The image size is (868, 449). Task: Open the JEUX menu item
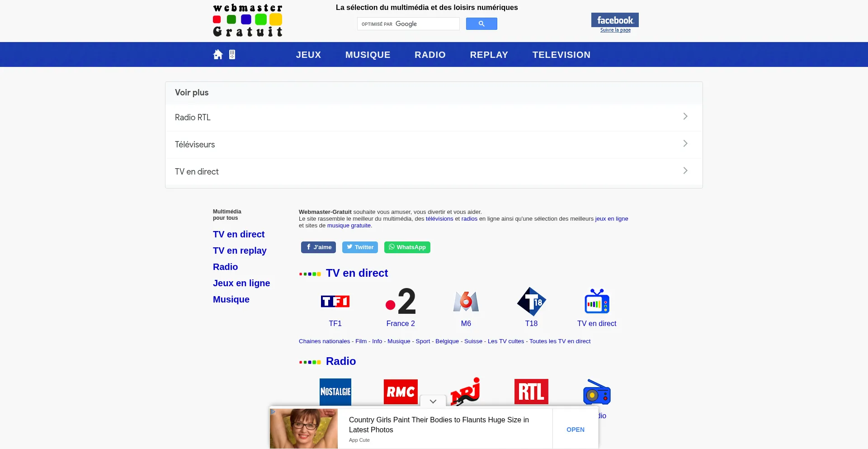308,54
